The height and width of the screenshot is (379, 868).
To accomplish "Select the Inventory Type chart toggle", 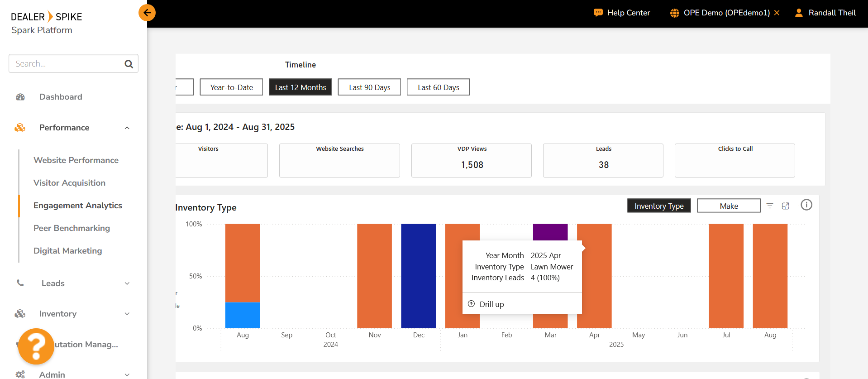I will (658, 206).
